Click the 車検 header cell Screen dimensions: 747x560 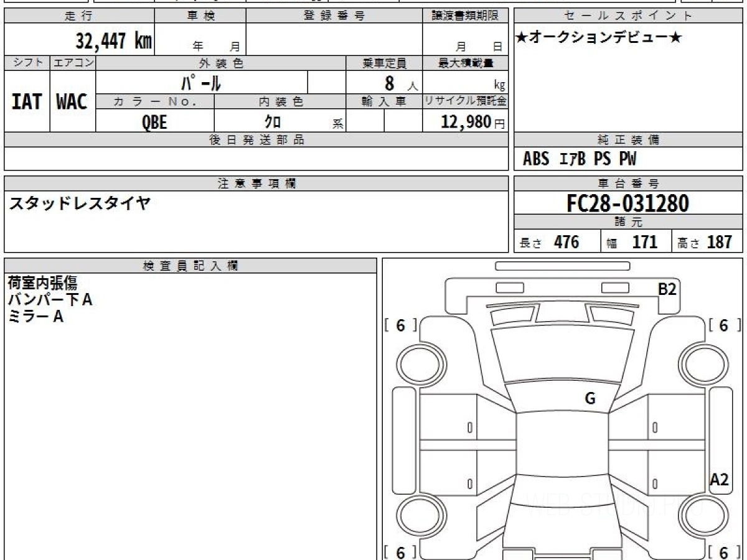(x=200, y=16)
